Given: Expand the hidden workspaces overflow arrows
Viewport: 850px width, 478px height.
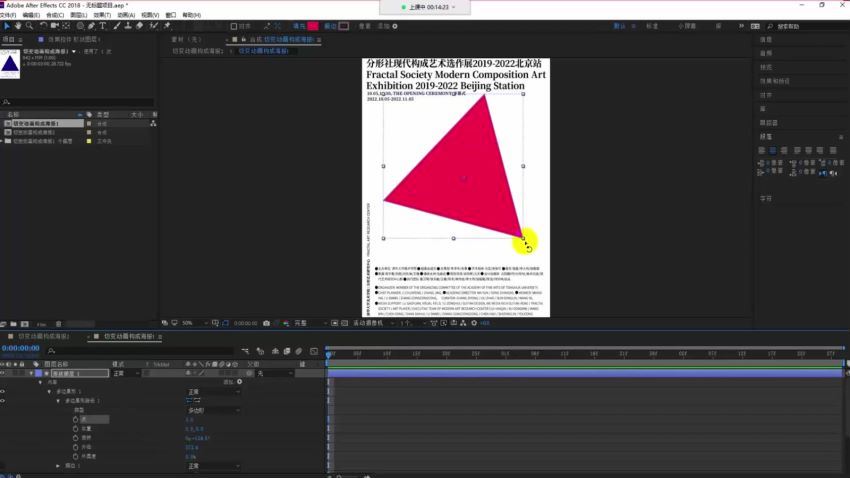Looking at the screenshot, I should pyautogui.click(x=741, y=26).
